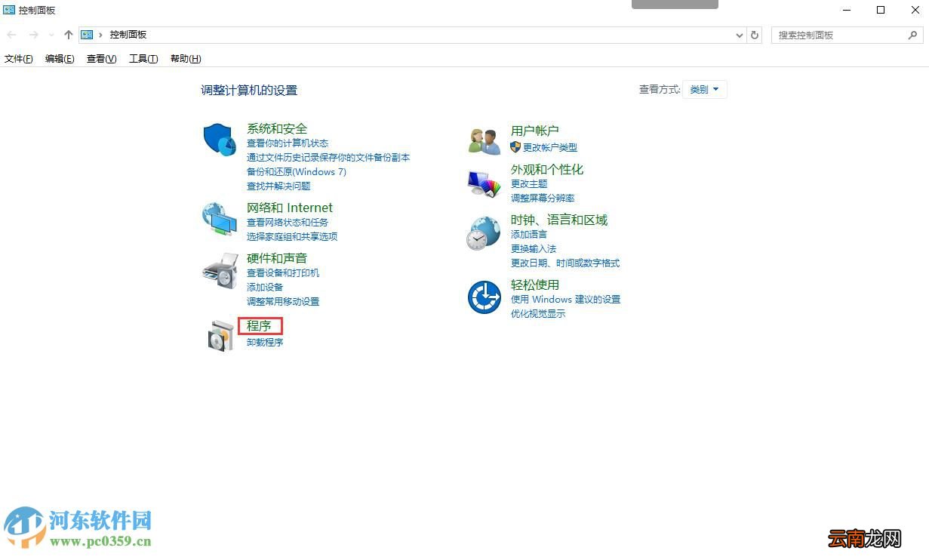Open the 编辑(E) menu
The height and width of the screenshot is (560, 929).
click(60, 59)
